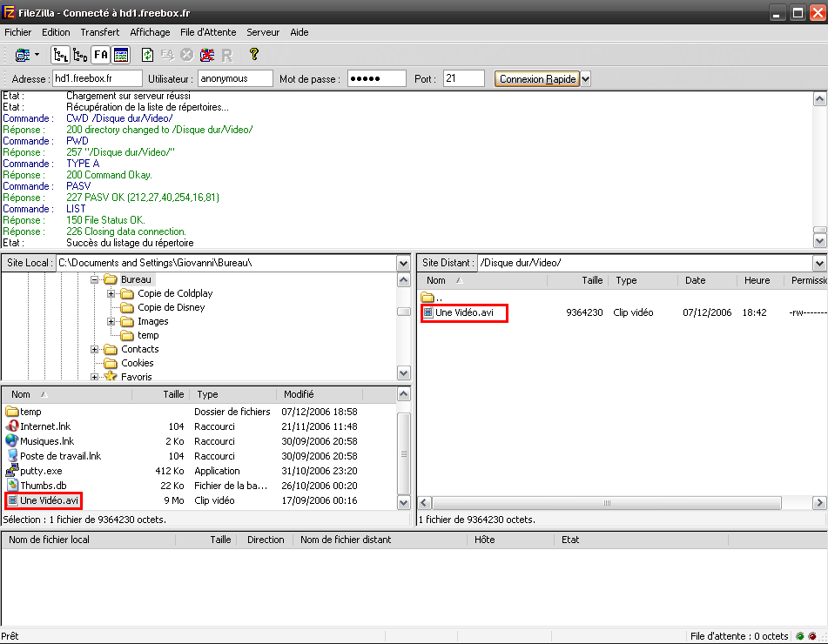Viewport: 828px width, 644px height.
Task: Open the Serveur menu
Action: tap(263, 32)
